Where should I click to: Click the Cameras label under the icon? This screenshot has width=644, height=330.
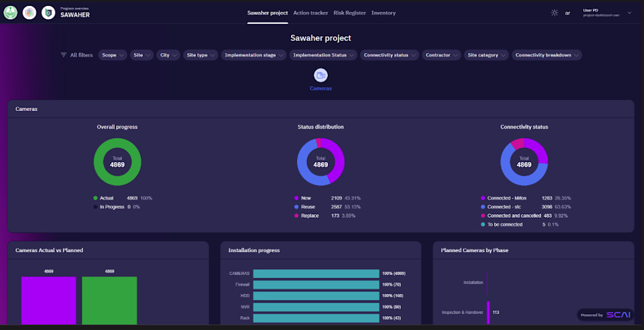pyautogui.click(x=321, y=88)
